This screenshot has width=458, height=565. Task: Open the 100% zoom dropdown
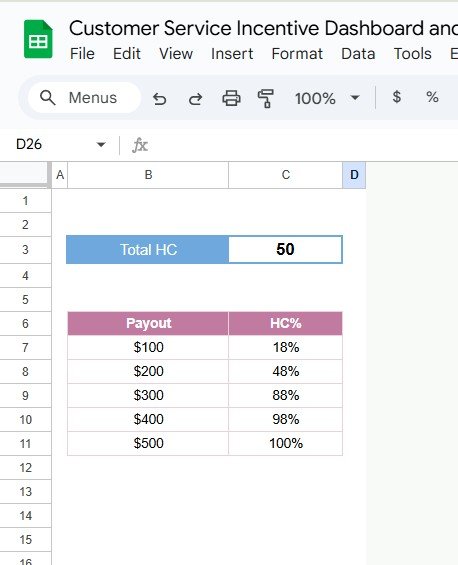tap(327, 98)
